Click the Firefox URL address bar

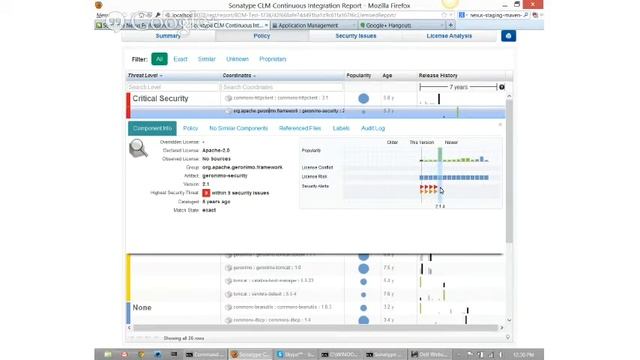click(301, 15)
